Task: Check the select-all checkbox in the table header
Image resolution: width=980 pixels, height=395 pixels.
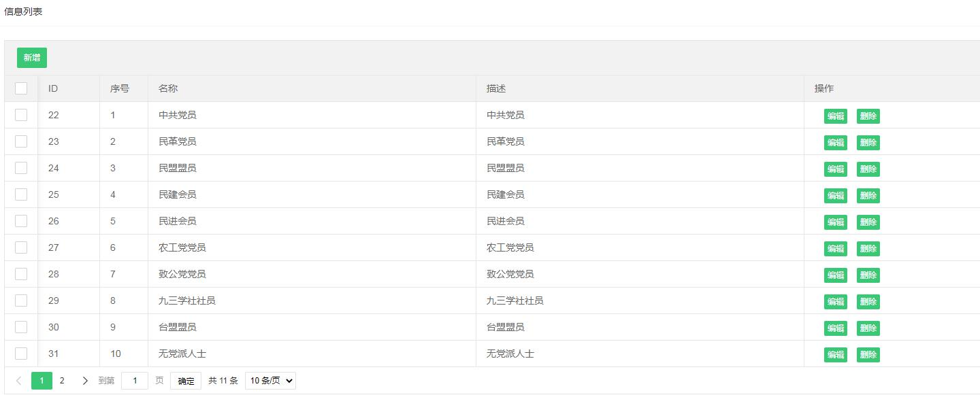Action: click(20, 88)
